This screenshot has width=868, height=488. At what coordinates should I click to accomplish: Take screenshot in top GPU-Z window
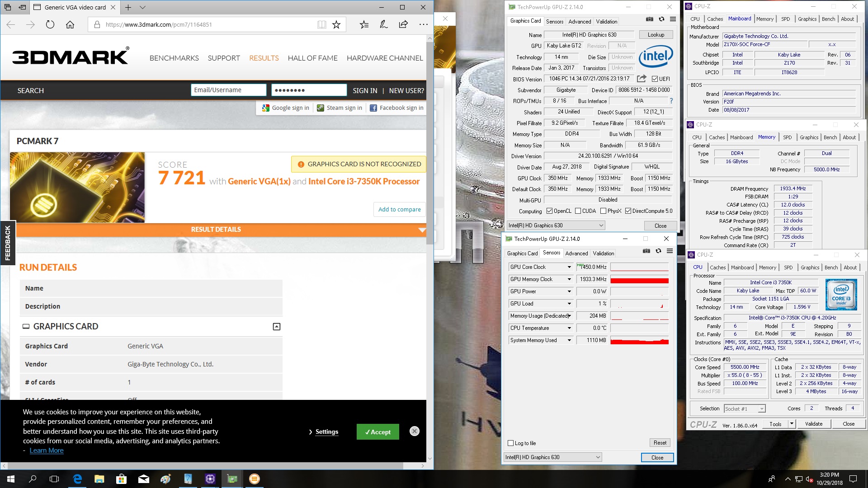pyautogui.click(x=649, y=19)
